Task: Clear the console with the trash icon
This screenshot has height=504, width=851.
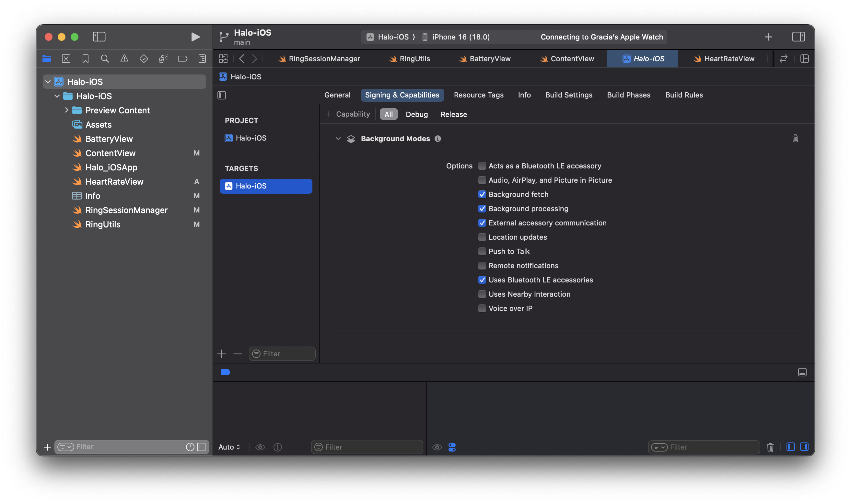Action: [x=770, y=447]
